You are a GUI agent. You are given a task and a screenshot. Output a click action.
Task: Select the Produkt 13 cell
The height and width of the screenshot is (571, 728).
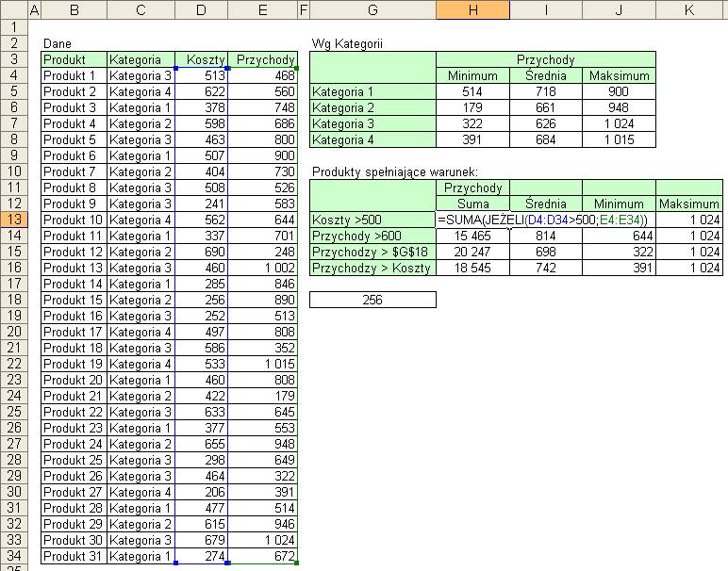[x=74, y=268]
